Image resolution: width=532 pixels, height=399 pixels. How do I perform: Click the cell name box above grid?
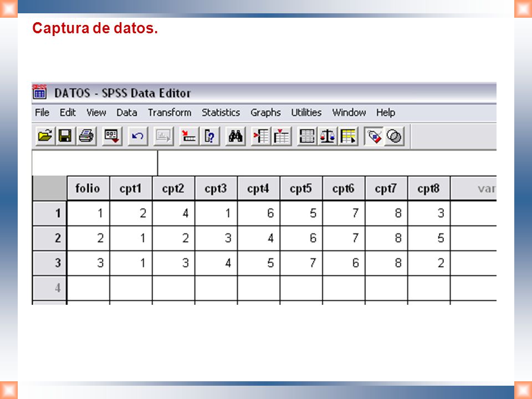point(95,163)
